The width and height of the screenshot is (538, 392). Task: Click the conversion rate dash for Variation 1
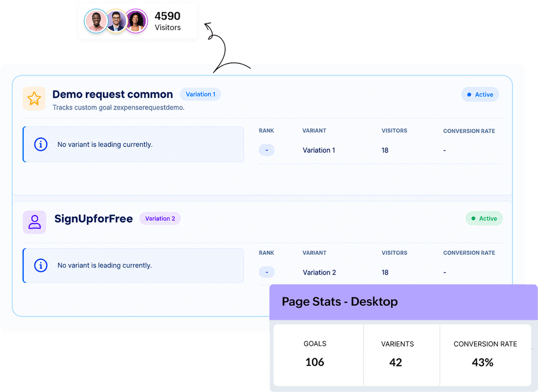[445, 150]
